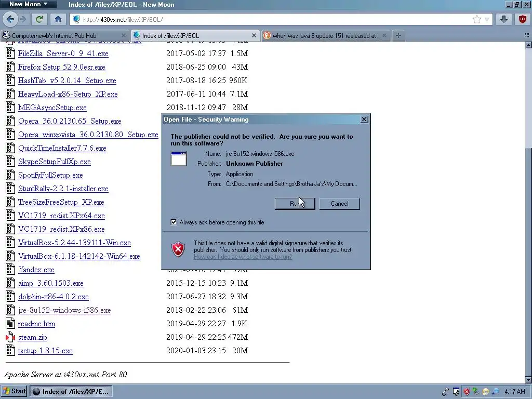Click the file icon beside HashTab_v5.2.0.14_Setup.exe
The image size is (532, 399).
tap(10, 81)
